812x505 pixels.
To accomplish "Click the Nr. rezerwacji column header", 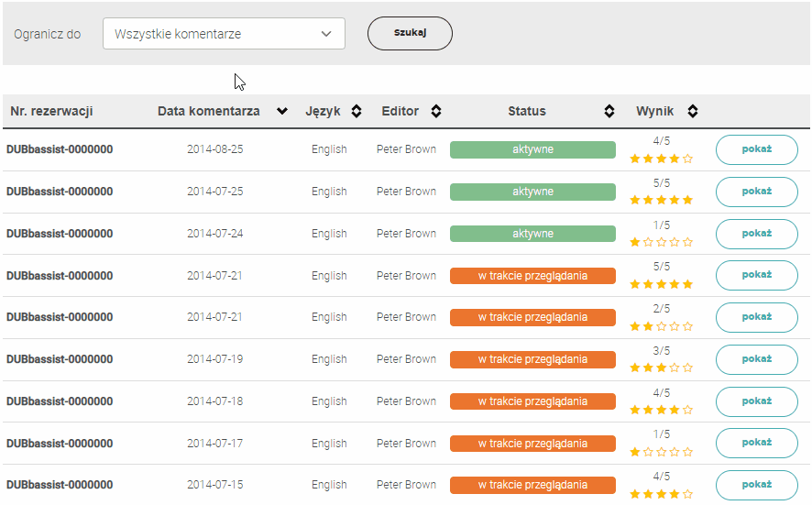I will click(x=51, y=112).
